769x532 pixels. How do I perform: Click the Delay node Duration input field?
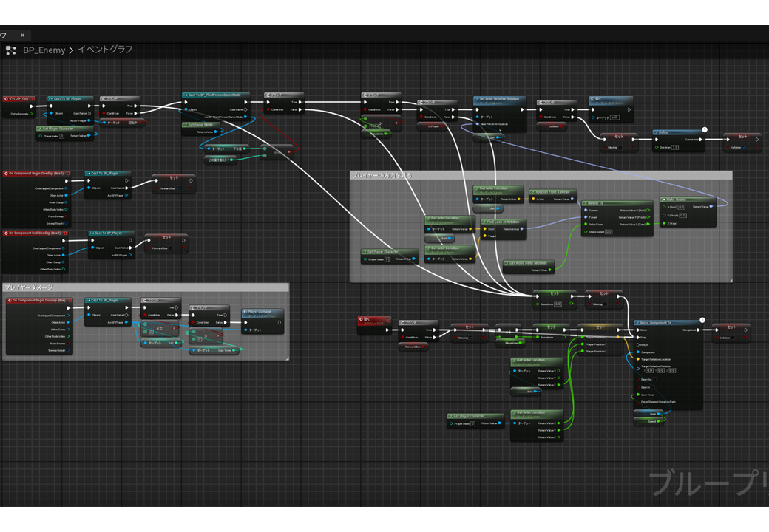(675, 147)
